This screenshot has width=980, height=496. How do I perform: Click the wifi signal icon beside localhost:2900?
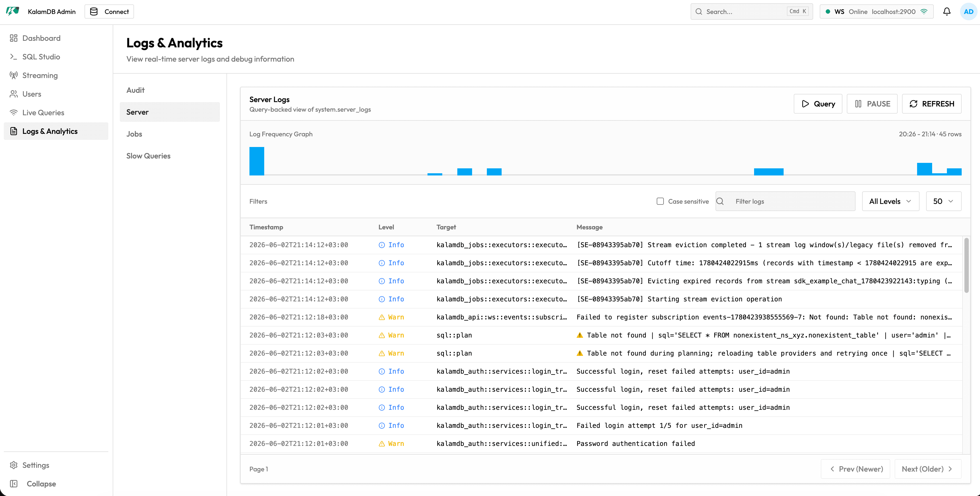point(924,11)
